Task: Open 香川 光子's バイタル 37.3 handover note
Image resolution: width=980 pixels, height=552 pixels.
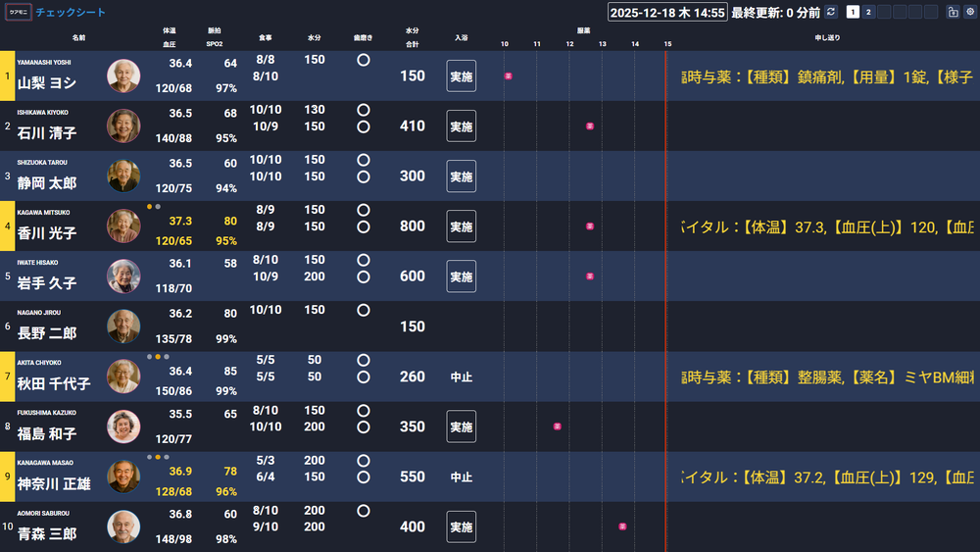Action: [827, 226]
